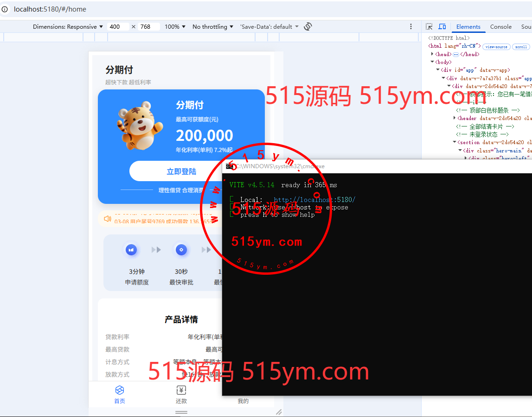532x417 pixels.
Task: Open the Dimensions: Responsive dropdown
Action: click(x=68, y=26)
